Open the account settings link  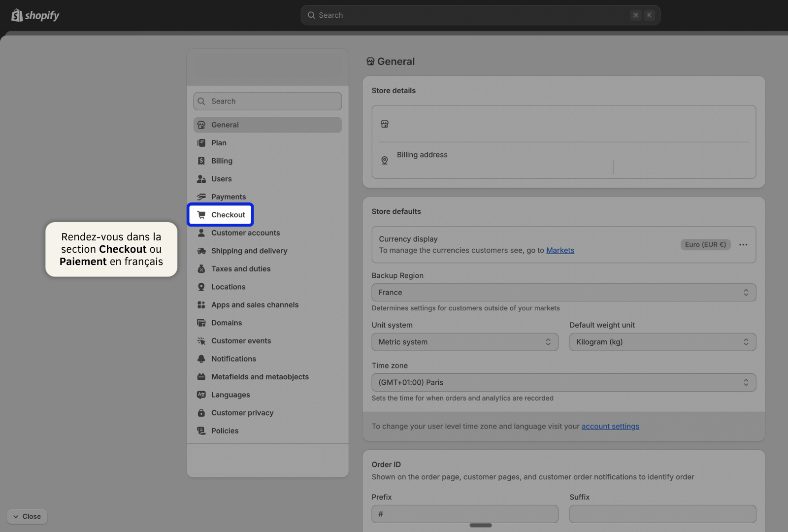(610, 426)
